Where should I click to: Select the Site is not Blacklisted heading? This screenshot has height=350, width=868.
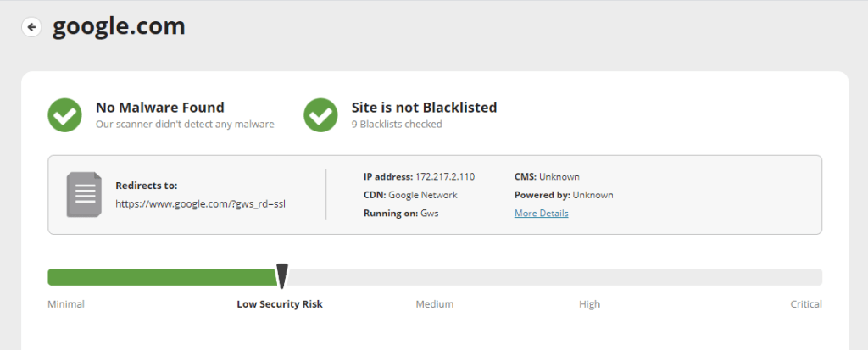[x=424, y=108]
